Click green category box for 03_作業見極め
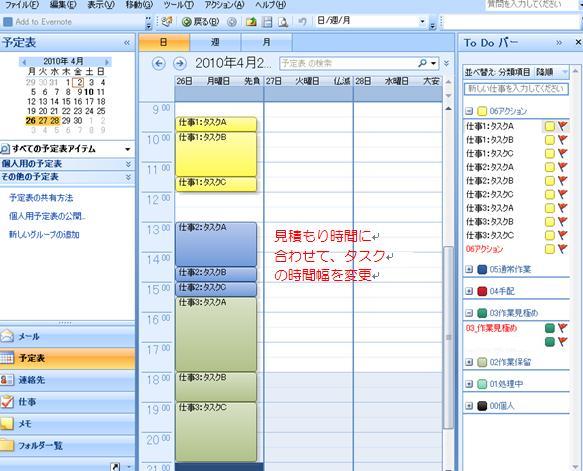 pyautogui.click(x=550, y=328)
